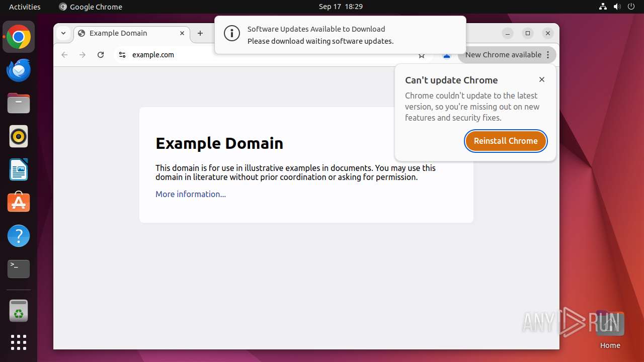The image size is (644, 362).
Task: Launch Terminal from the dock
Action: coord(19,269)
